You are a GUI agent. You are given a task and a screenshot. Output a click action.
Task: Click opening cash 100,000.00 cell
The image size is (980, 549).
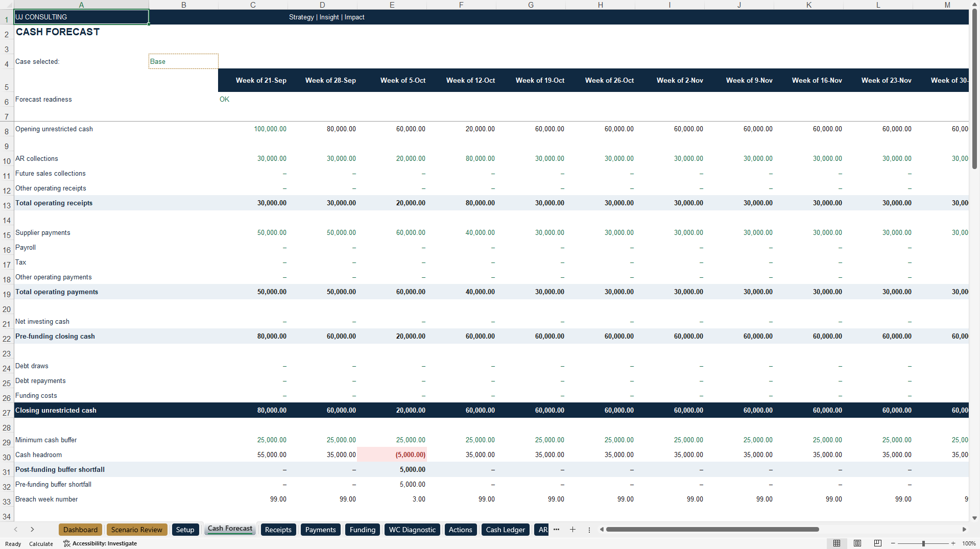253,129
